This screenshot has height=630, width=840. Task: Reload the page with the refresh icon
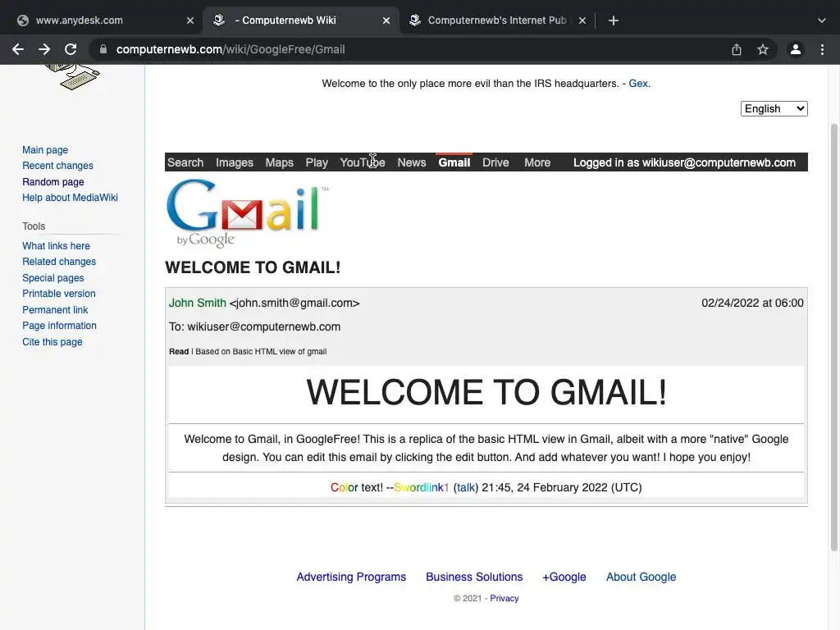pos(71,49)
